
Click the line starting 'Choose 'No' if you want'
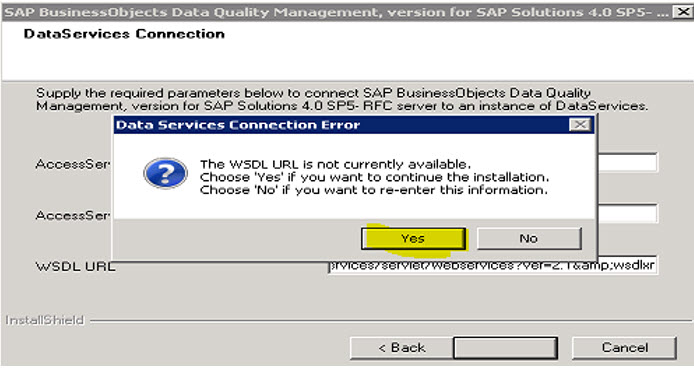374,190
